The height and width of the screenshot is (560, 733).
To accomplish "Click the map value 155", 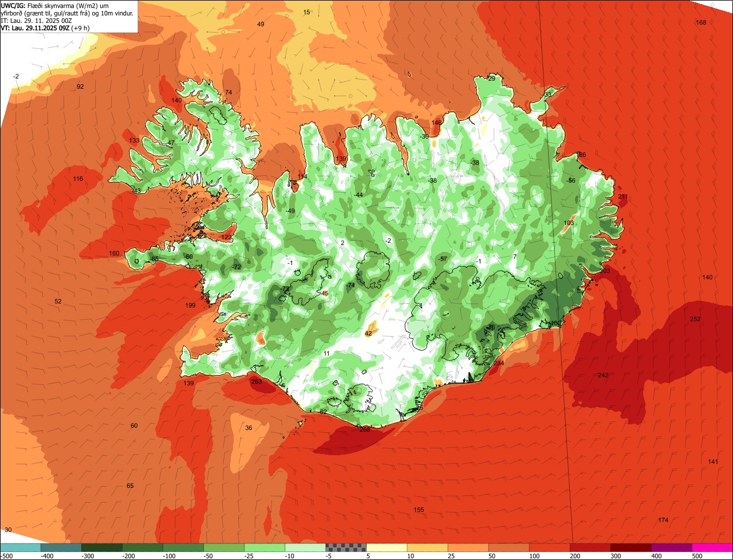I will 419,510.
